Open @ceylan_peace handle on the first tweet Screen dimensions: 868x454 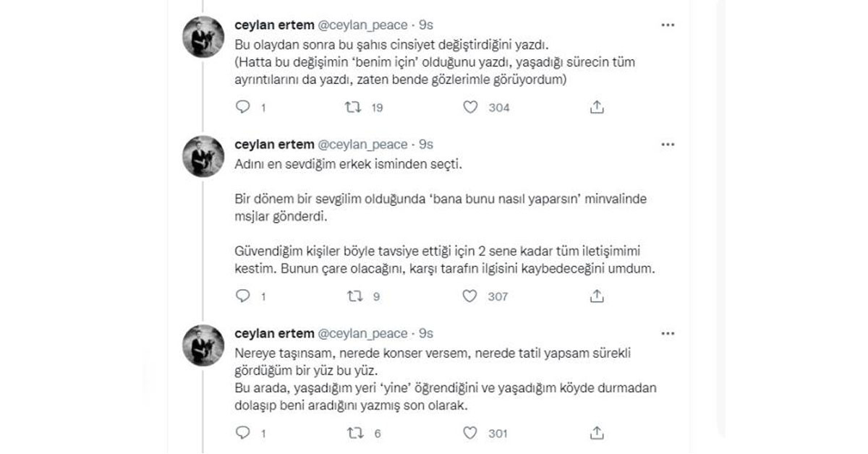pyautogui.click(x=363, y=25)
